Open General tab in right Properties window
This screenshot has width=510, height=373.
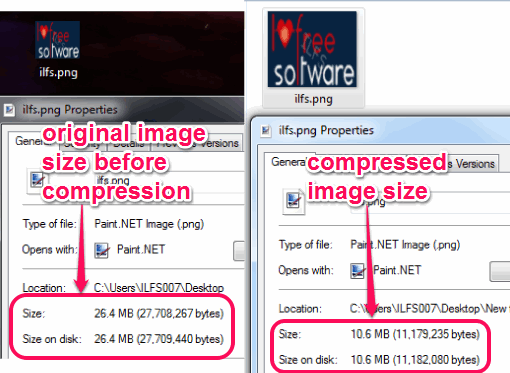tap(289, 162)
